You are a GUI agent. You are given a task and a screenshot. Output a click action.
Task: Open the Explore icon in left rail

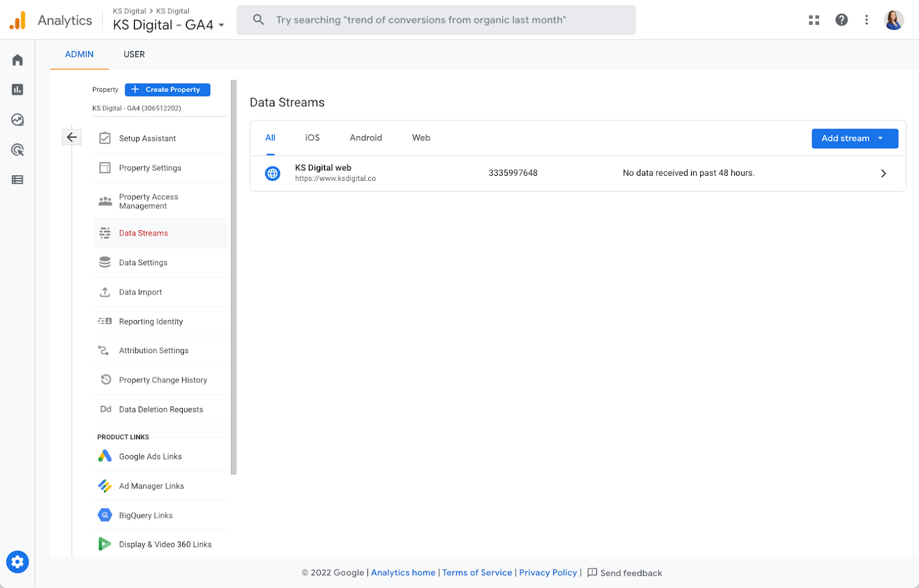tap(18, 119)
